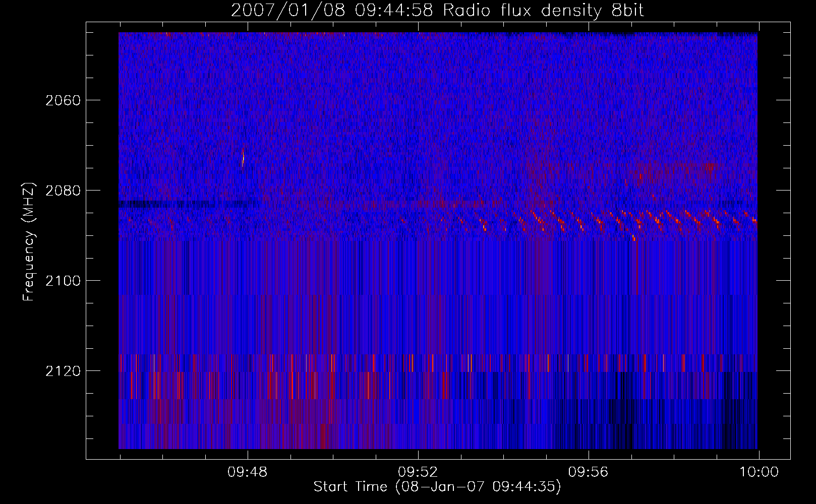Click the Start Time axis caption

tap(437, 487)
